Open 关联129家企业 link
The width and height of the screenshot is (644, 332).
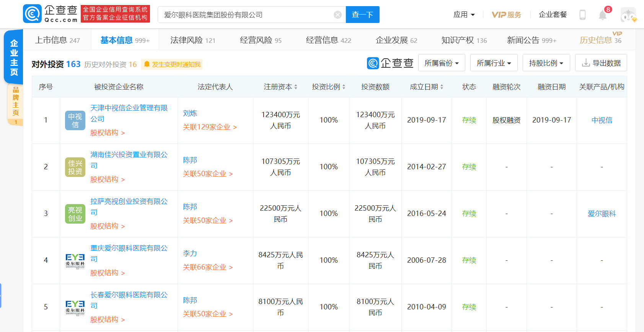tap(210, 127)
